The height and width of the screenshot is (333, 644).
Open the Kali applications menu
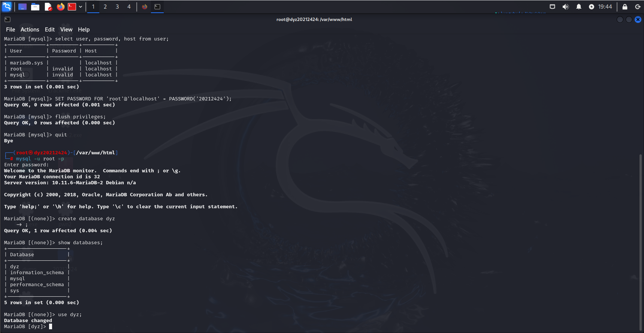[x=7, y=7]
